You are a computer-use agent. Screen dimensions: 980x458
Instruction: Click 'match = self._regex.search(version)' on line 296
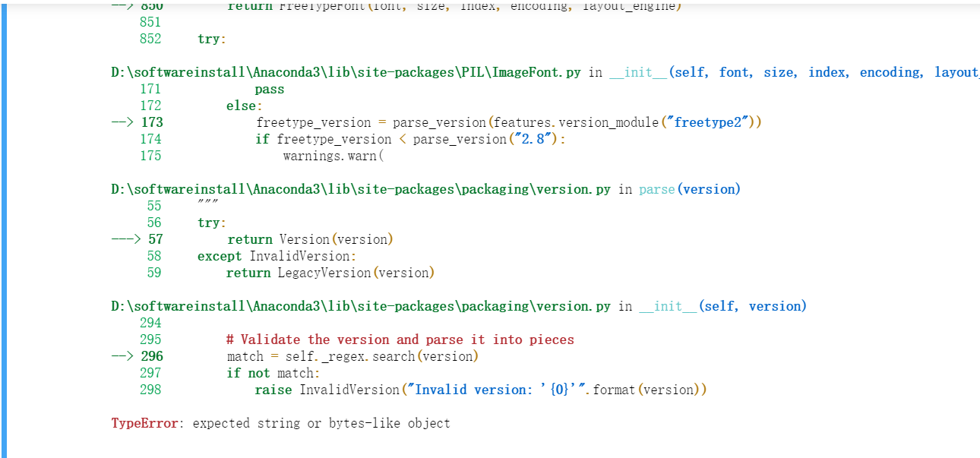pyautogui.click(x=353, y=356)
